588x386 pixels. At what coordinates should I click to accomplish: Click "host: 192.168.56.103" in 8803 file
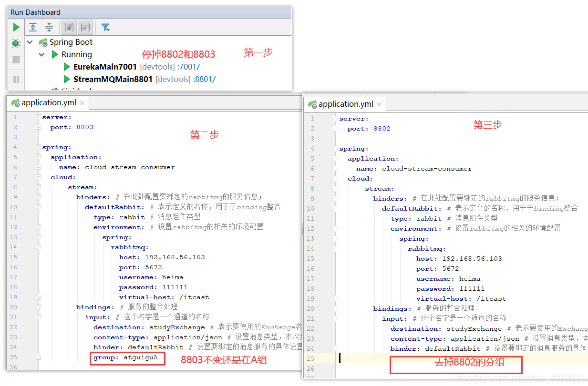click(x=162, y=257)
